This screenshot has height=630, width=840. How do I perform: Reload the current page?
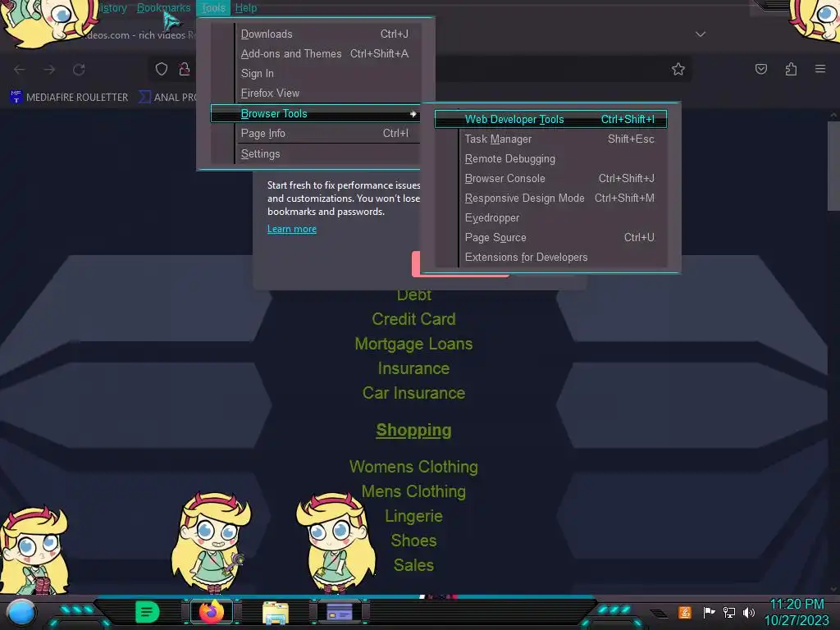pos(80,70)
